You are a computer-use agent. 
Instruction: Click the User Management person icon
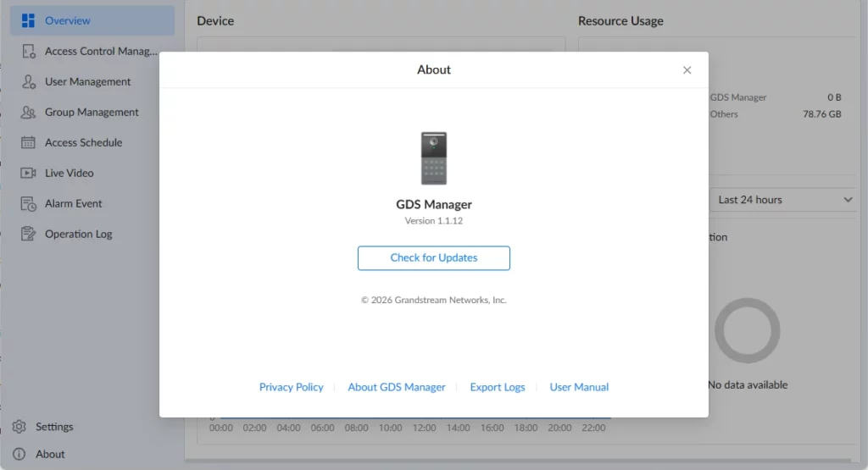tap(28, 82)
